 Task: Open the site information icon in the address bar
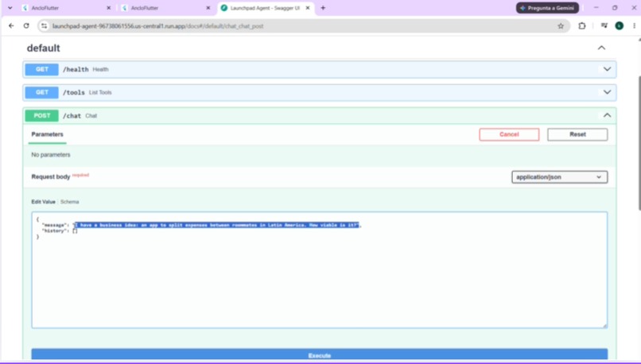(x=45, y=25)
